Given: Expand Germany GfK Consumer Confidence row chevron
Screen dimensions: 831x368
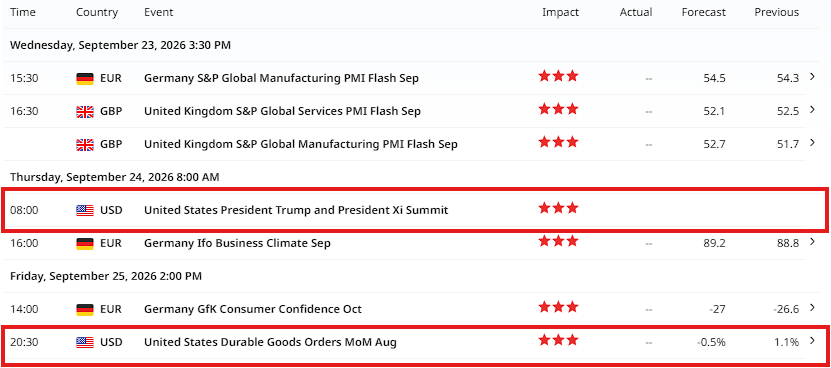Looking at the screenshot, I should (x=812, y=308).
